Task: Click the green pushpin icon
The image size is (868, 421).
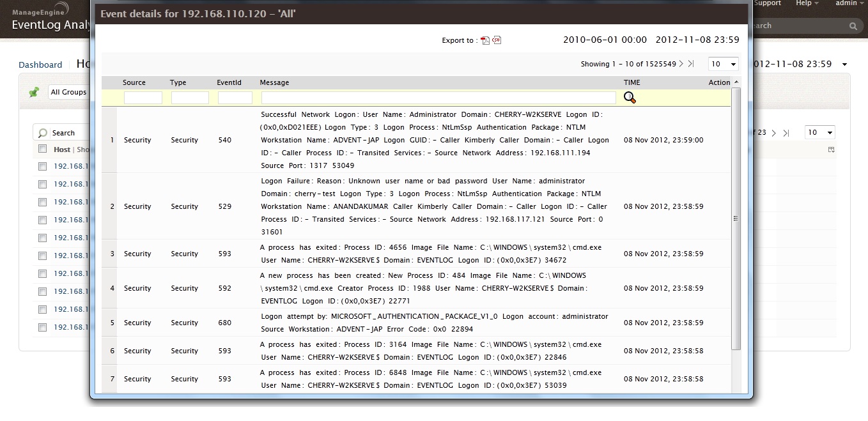Action: coord(35,92)
